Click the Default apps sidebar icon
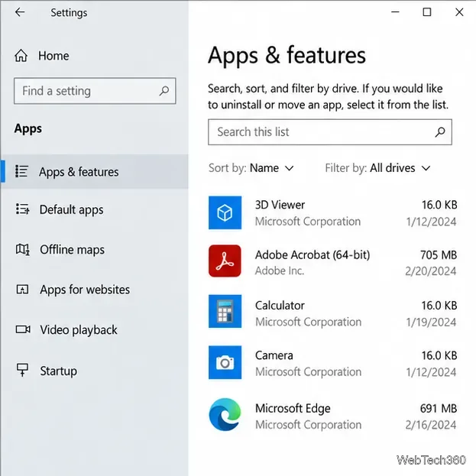The width and height of the screenshot is (476, 476). pyautogui.click(x=22, y=209)
